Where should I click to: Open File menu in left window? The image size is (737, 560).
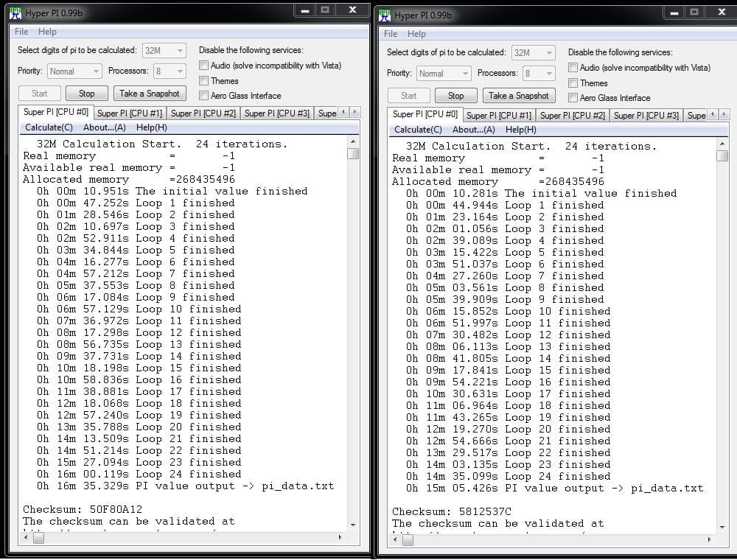click(21, 32)
